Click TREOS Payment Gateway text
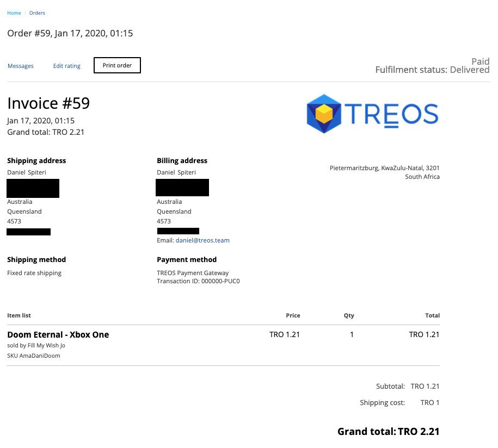498x448 pixels. tap(193, 273)
